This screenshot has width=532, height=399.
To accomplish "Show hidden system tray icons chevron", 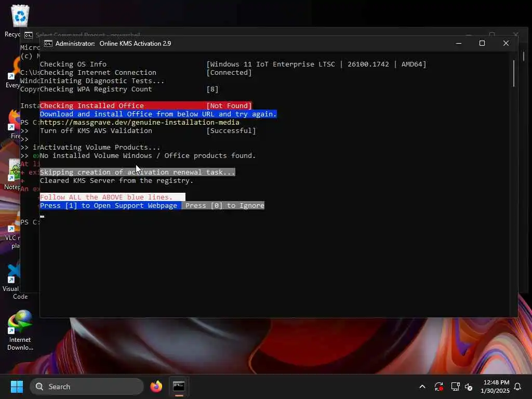I will tap(422, 387).
